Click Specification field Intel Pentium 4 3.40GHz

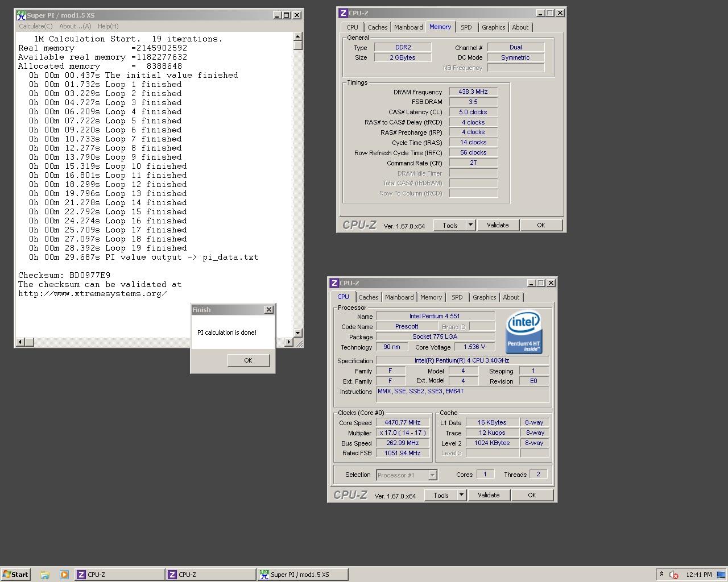point(462,360)
